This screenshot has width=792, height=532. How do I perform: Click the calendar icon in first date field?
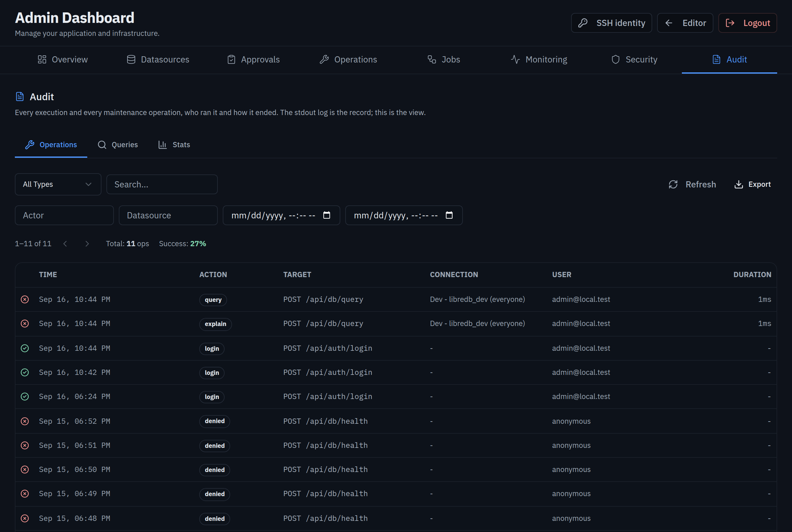[x=326, y=215]
